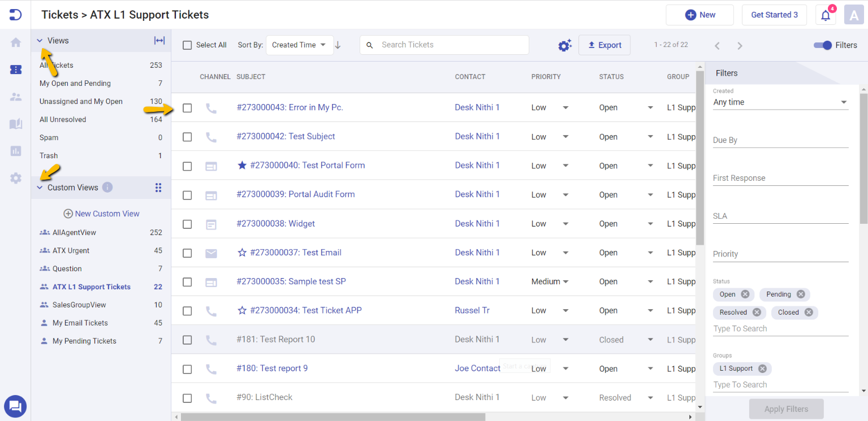Collapse the Views section in the sidebar

[38, 40]
